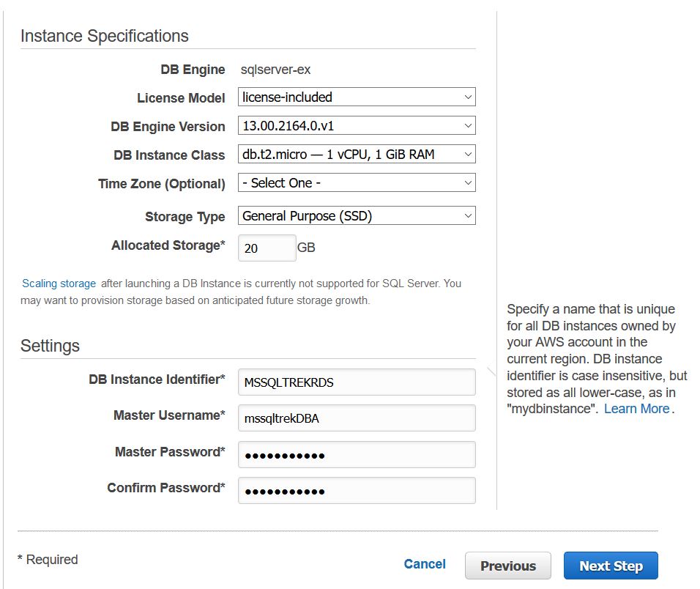Click the Master Password field
The image size is (700, 589).
[357, 455]
